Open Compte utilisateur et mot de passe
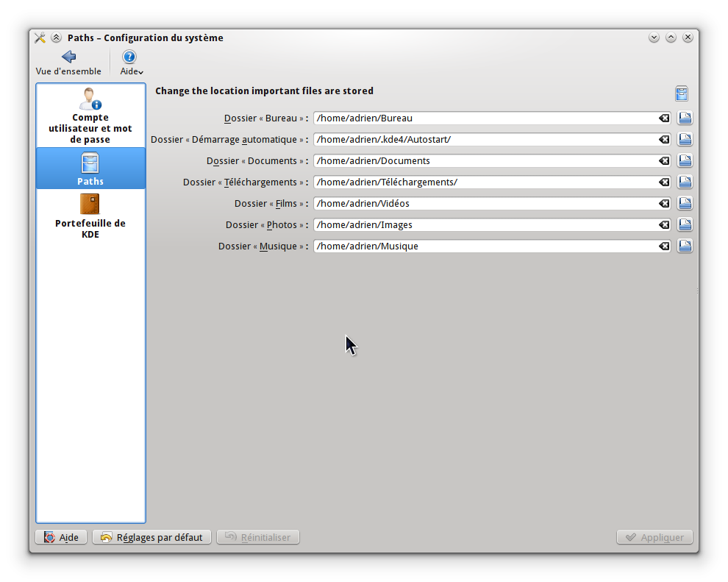 90,116
